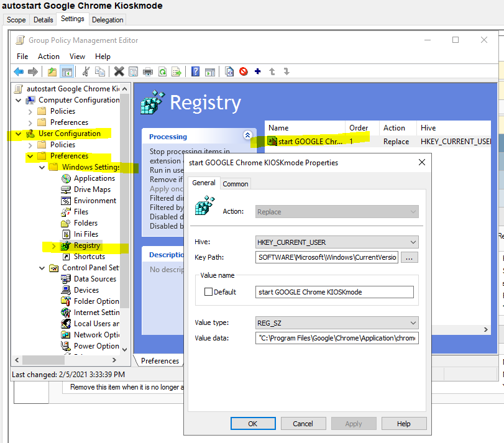Expand Preferences under Computer Configuration

click(30, 123)
